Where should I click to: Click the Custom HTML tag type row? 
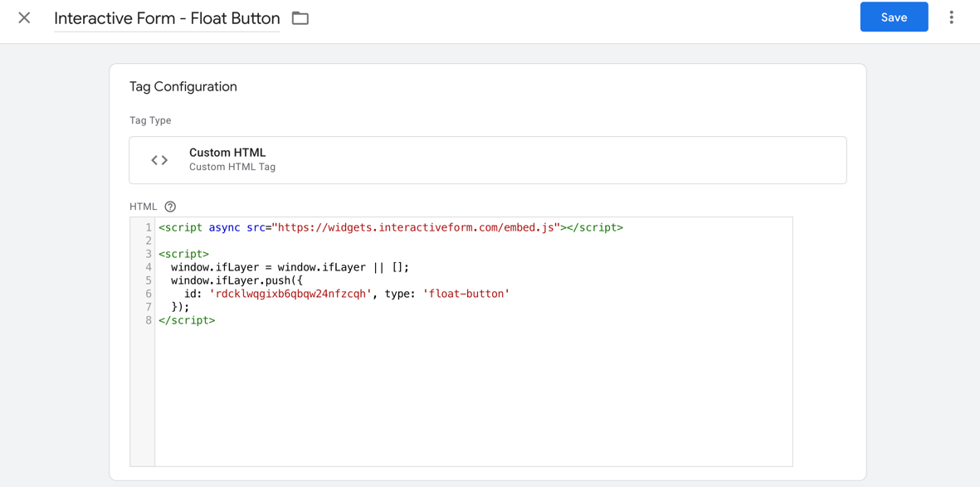(x=487, y=159)
